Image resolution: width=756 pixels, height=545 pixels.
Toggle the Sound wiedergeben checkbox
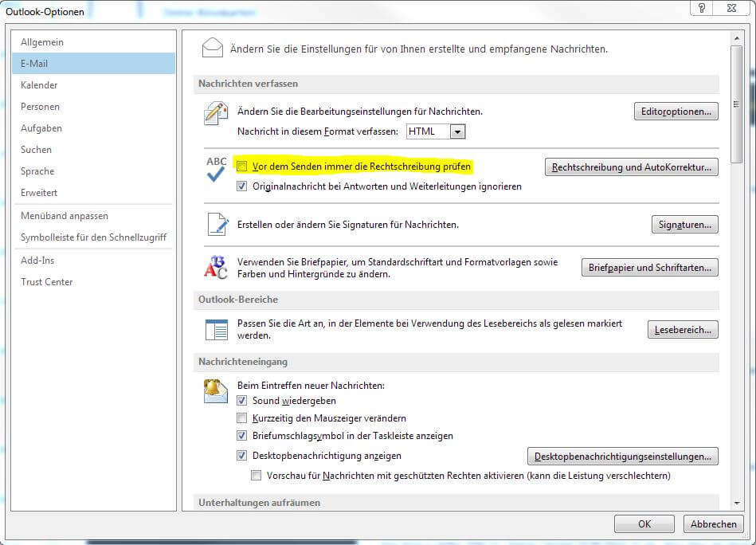click(x=242, y=400)
